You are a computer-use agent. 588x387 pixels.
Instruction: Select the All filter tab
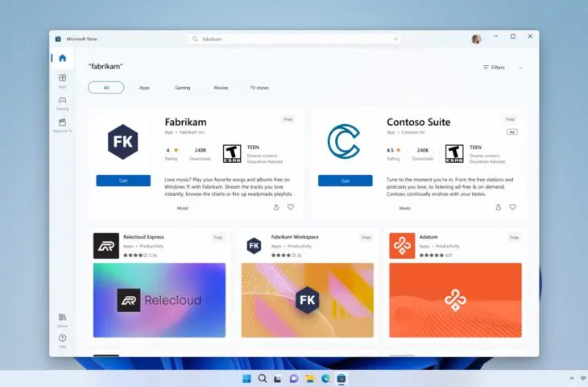(x=106, y=87)
